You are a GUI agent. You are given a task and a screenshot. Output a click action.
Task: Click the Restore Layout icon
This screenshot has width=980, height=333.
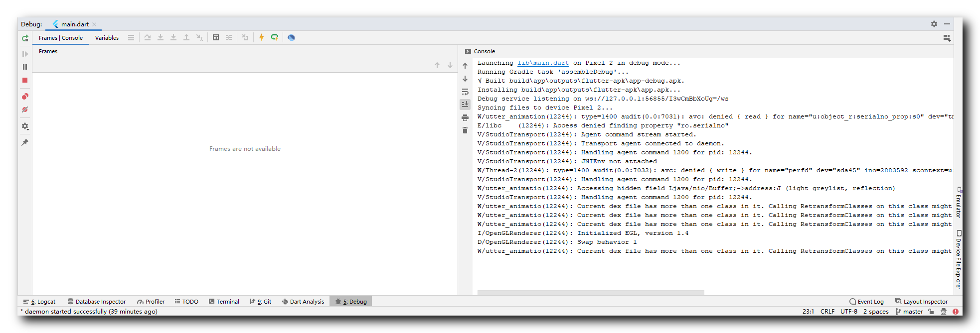(947, 38)
